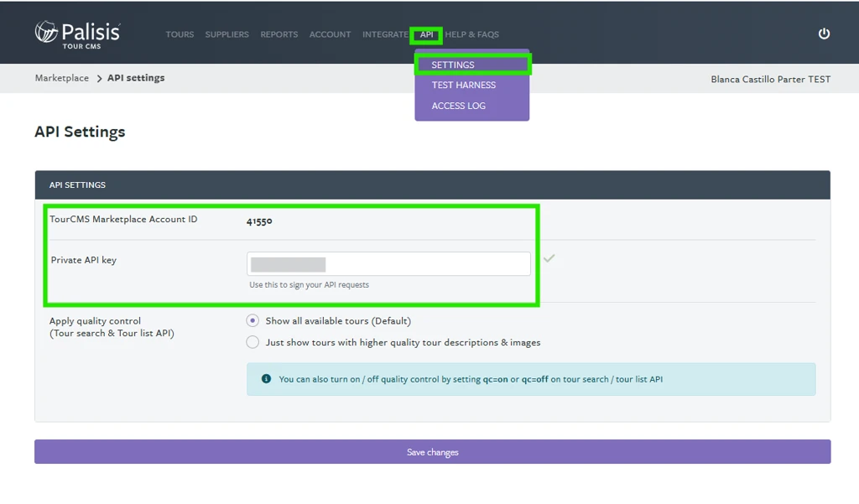
Task: Click the Private API key label
Action: point(84,260)
